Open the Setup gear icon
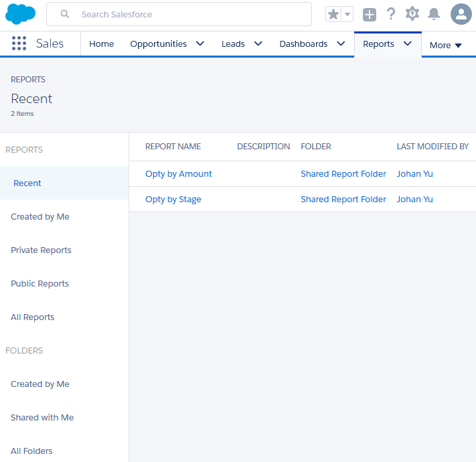The image size is (476, 462). click(412, 14)
